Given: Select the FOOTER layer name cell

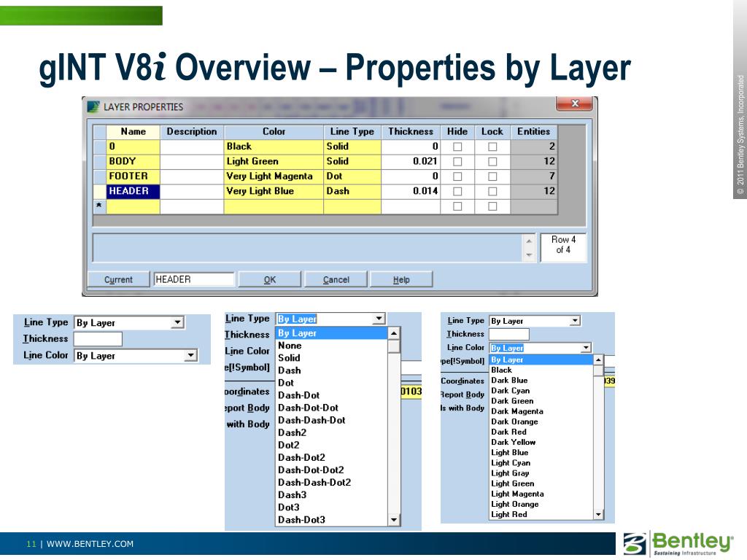Looking at the screenshot, I should 133,176.
